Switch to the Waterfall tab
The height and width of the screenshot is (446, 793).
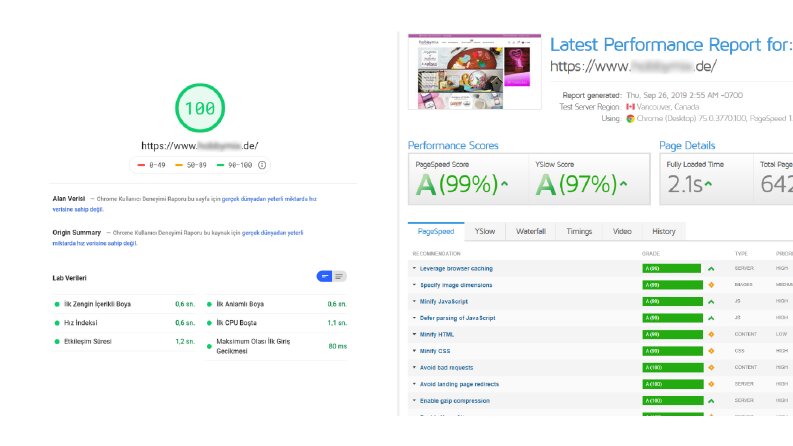[531, 231]
